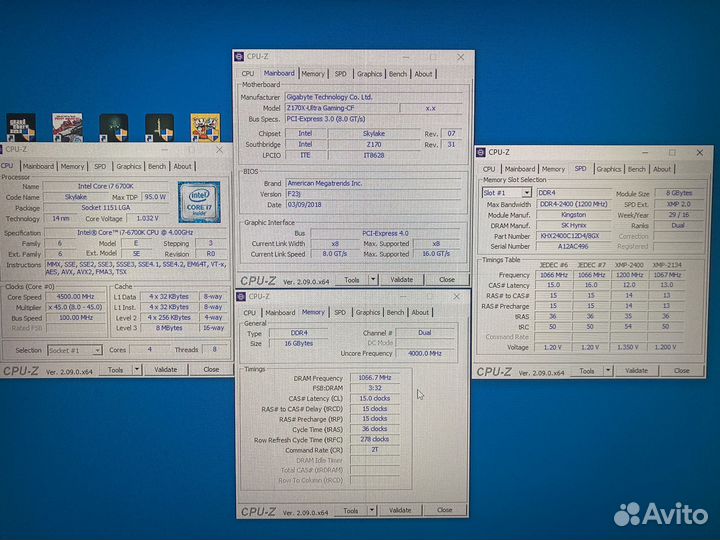Screen dimensions: 720x540
Task: Go to Bench tab in Memory window
Action: tap(395, 312)
